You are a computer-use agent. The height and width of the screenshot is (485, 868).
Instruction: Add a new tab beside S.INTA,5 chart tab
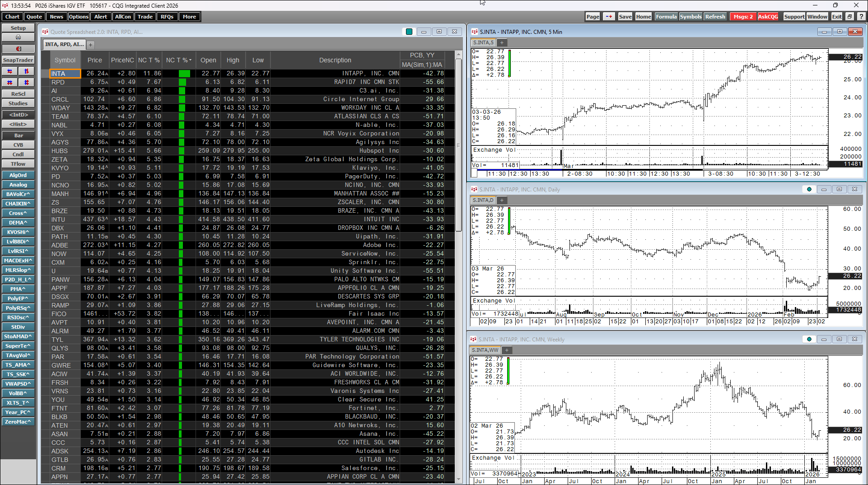click(502, 42)
